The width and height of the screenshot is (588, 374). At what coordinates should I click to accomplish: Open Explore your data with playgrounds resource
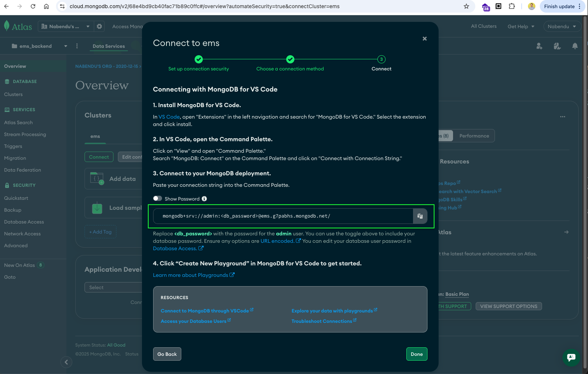coord(334,311)
